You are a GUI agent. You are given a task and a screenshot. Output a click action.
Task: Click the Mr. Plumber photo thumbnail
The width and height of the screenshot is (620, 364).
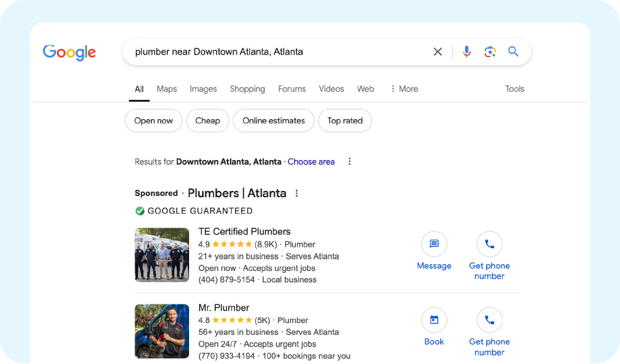tap(162, 331)
